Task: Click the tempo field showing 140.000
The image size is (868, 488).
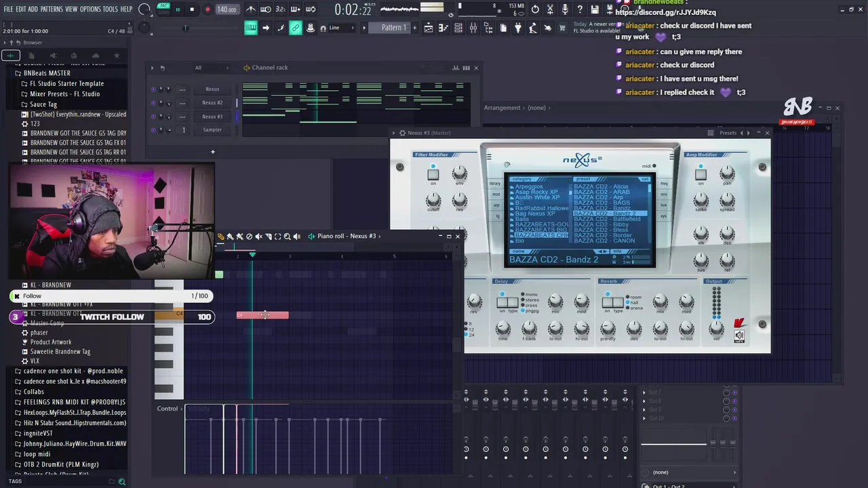Action: click(226, 9)
